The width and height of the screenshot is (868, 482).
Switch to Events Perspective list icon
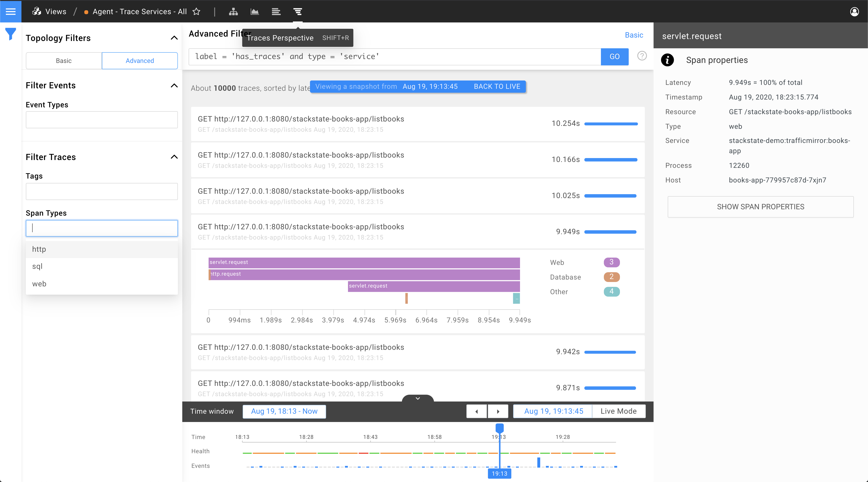[x=276, y=11]
